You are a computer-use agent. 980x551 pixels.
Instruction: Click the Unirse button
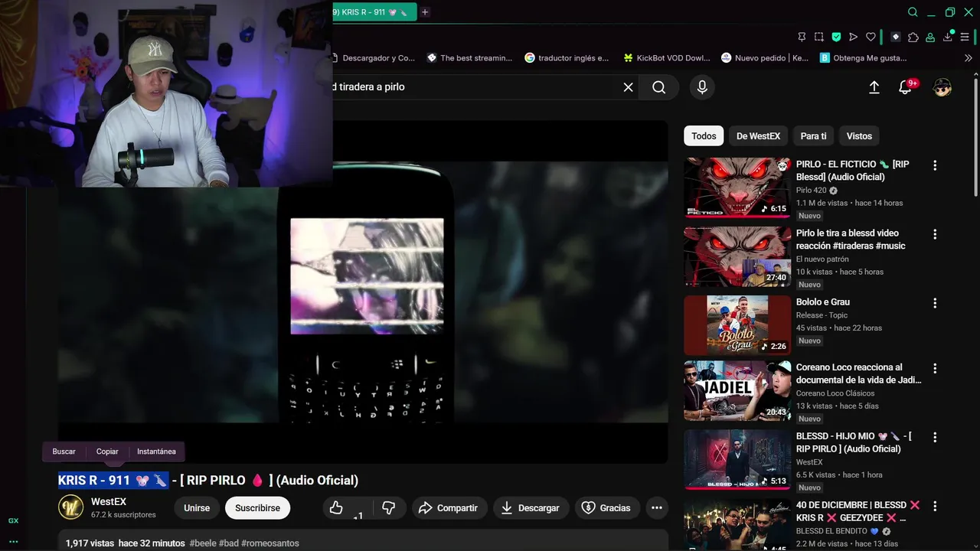[197, 508]
